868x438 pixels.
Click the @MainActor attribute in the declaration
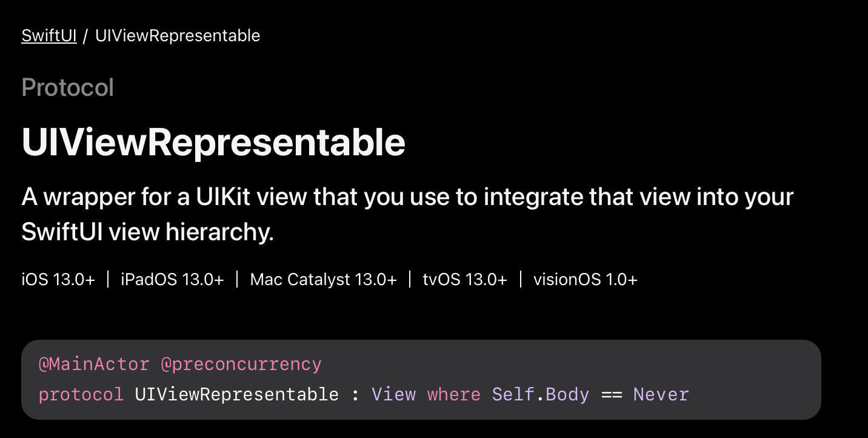[94, 365]
